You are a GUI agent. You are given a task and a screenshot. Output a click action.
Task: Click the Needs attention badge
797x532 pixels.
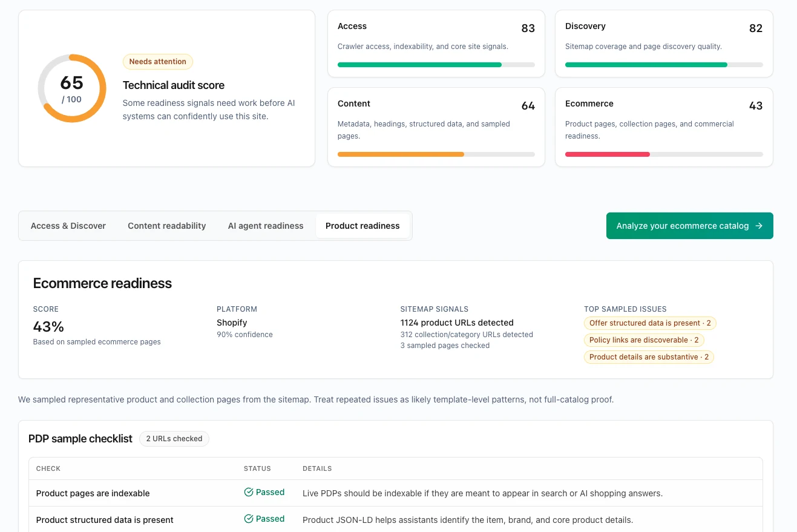pyautogui.click(x=158, y=62)
